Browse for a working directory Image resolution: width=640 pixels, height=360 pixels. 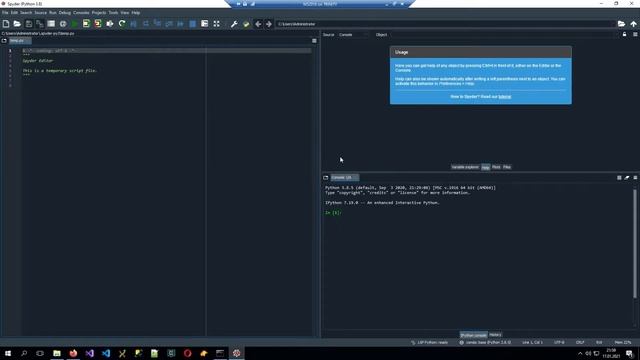coord(621,24)
